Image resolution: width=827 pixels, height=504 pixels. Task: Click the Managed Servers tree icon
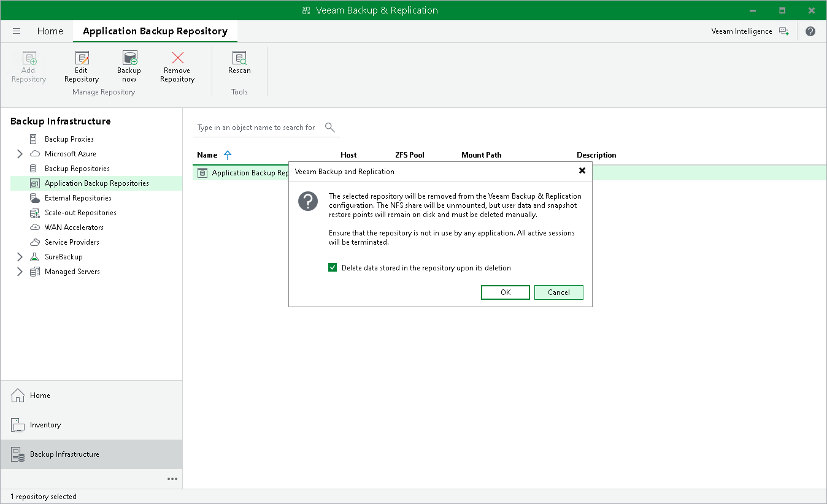pos(34,272)
